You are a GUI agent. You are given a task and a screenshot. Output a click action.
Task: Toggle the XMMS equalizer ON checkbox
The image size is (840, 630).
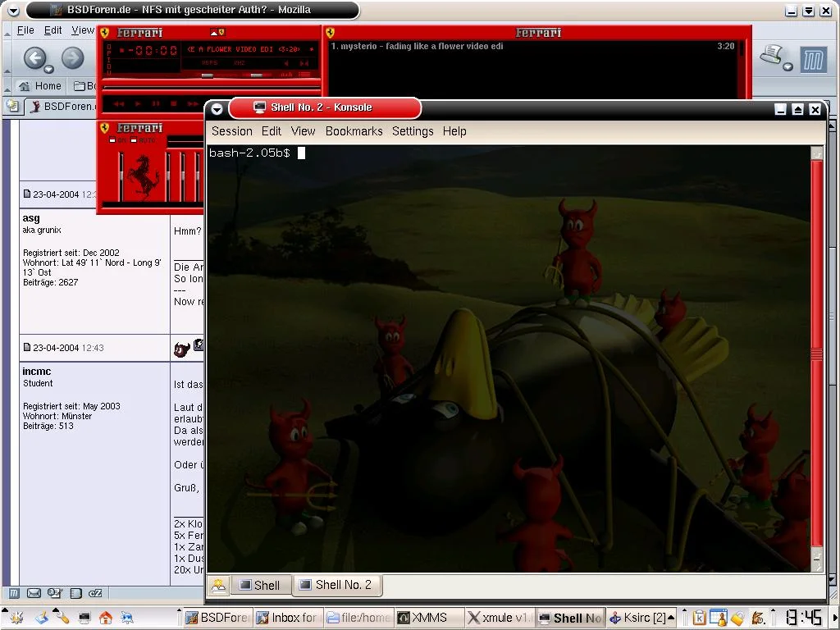point(112,140)
